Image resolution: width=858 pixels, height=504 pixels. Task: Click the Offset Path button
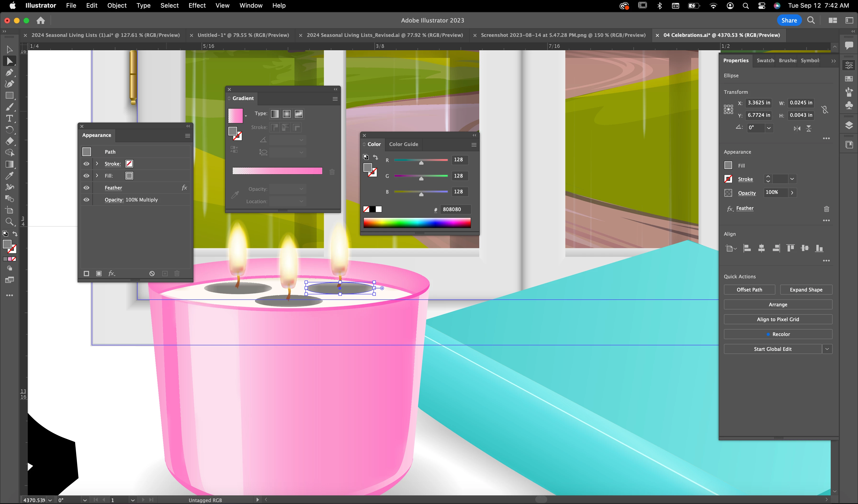[749, 290]
